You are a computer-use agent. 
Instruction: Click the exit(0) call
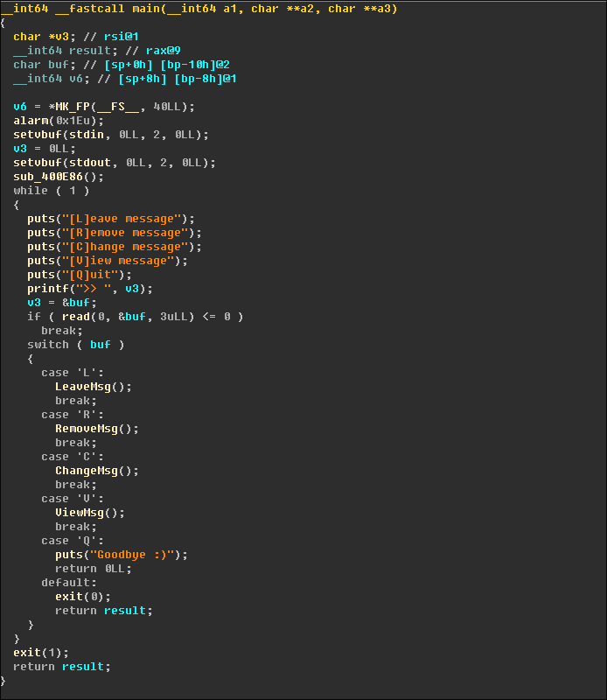pos(83,597)
